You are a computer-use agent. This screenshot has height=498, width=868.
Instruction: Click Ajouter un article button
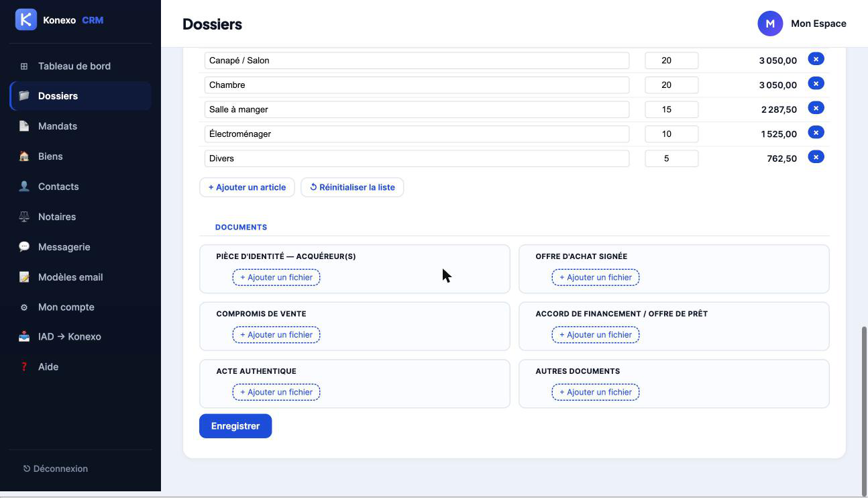247,187
